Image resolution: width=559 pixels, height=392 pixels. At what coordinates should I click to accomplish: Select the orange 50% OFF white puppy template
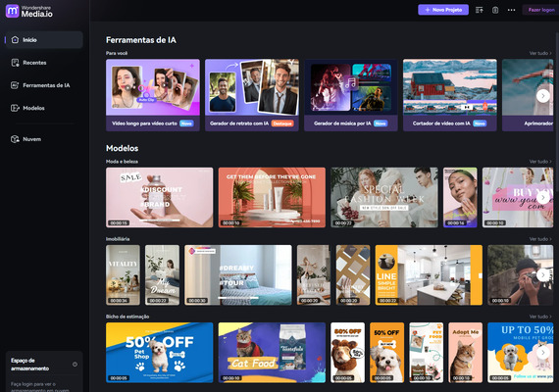pos(386,353)
